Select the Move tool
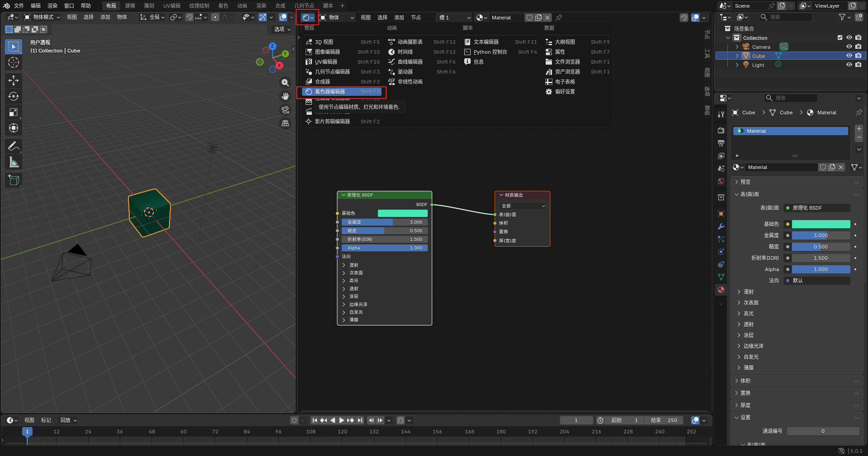 (14, 80)
